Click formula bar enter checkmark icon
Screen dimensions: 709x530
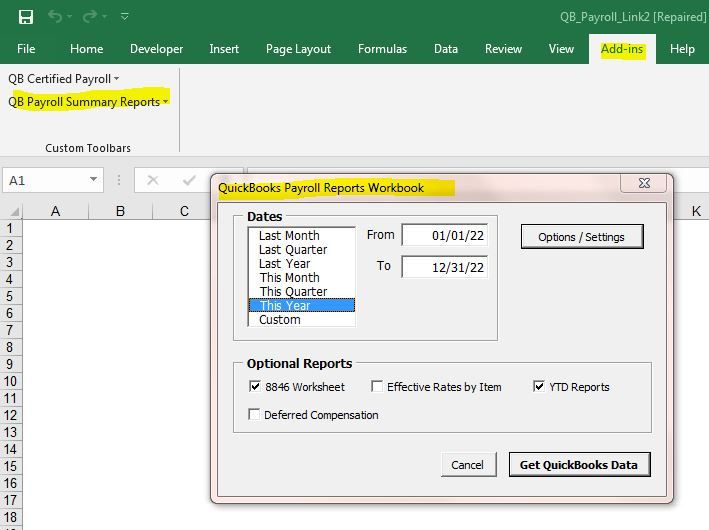click(x=189, y=180)
